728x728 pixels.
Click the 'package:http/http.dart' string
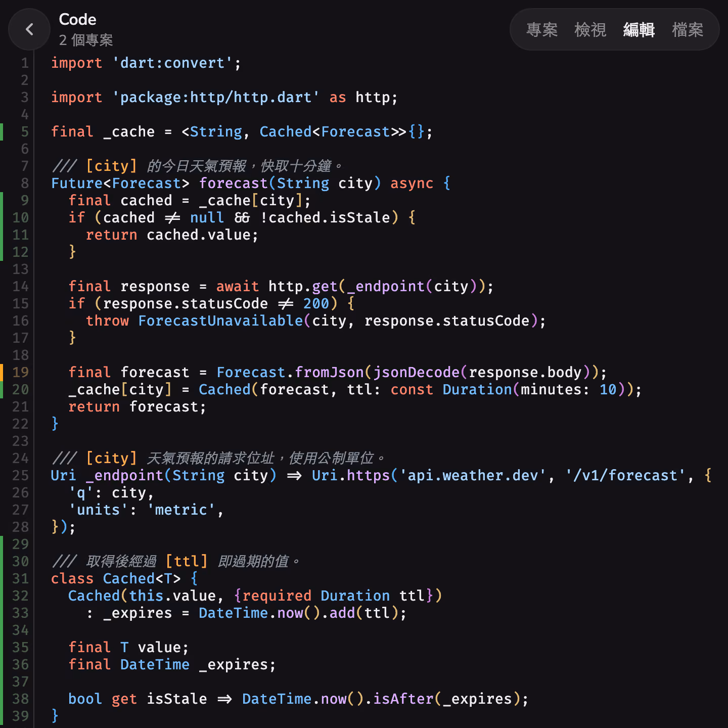[216, 97]
